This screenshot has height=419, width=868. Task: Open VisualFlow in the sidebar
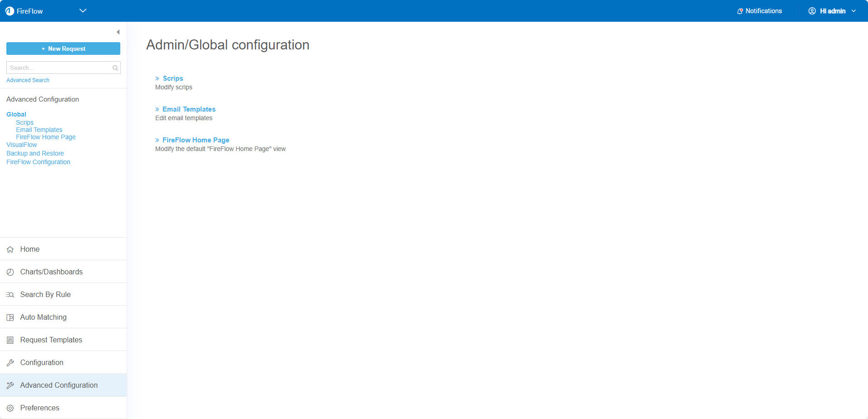(22, 145)
